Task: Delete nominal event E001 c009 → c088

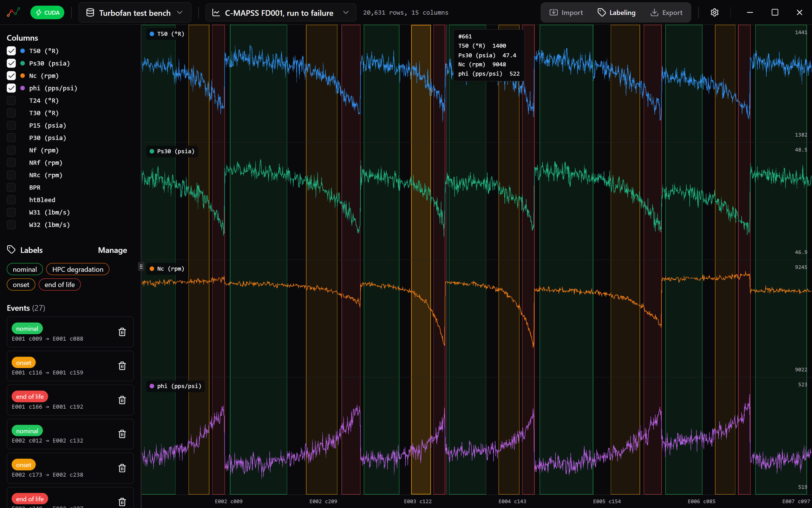Action: pyautogui.click(x=122, y=332)
